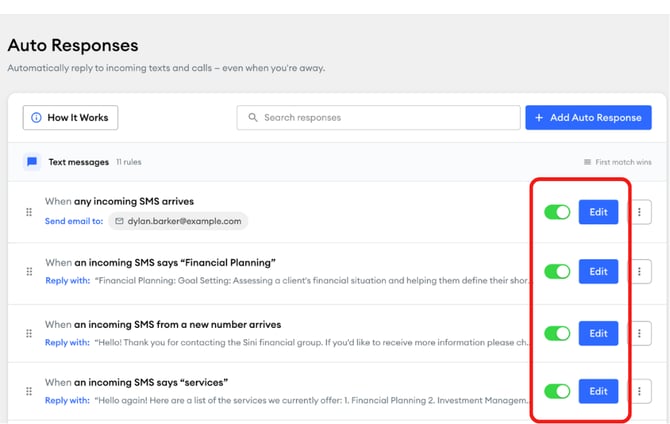Disable the Financial Planning rule toggle

click(x=557, y=271)
